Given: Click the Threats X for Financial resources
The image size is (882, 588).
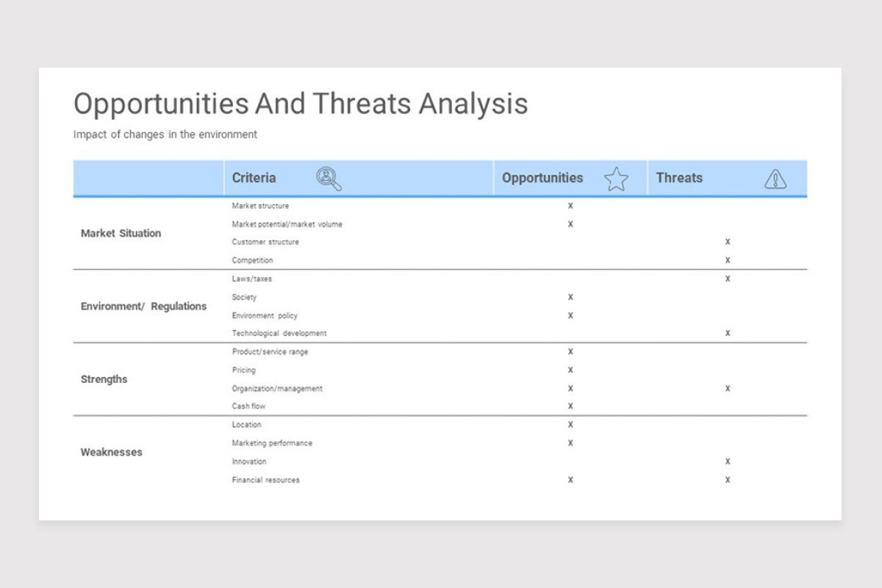Looking at the screenshot, I should (x=728, y=480).
